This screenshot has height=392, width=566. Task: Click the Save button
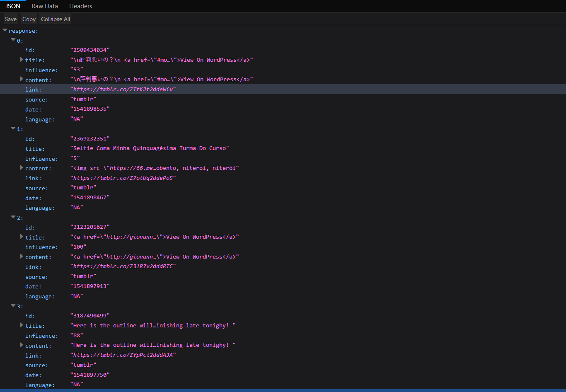[x=11, y=19]
